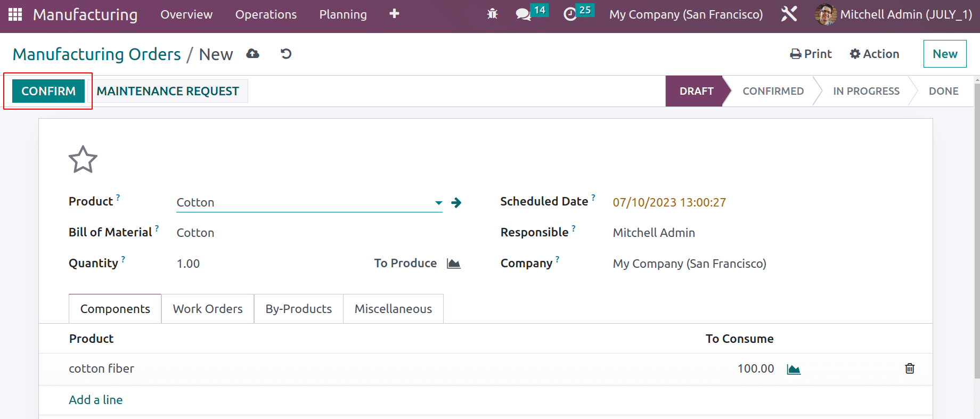
Task: Open forecast chart icon beside To Produce
Action: [453, 264]
